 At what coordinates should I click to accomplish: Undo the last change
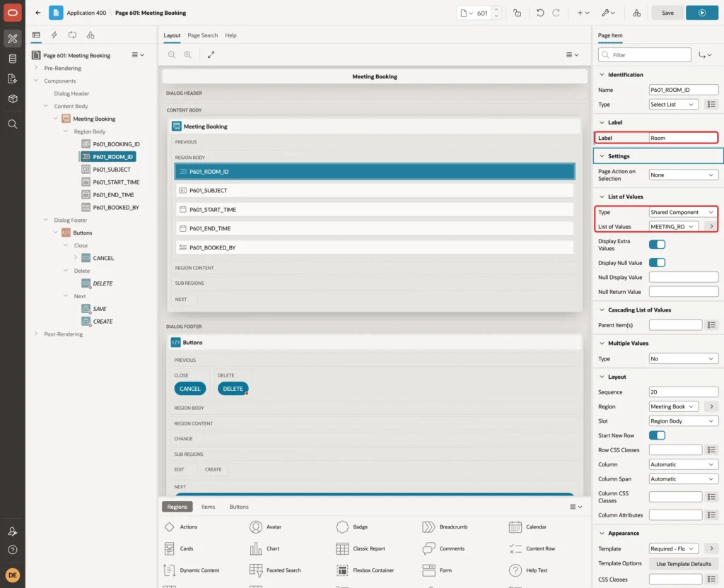pos(539,13)
